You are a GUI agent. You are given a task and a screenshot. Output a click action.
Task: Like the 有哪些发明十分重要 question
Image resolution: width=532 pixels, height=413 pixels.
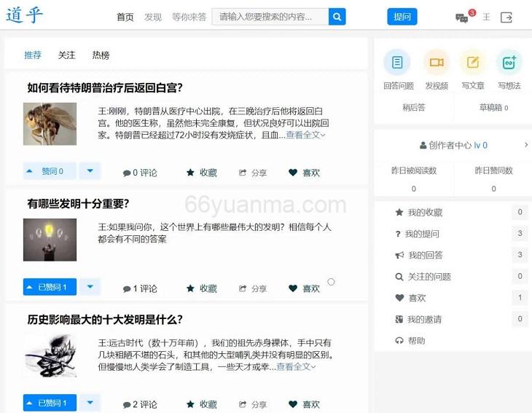[x=304, y=288]
